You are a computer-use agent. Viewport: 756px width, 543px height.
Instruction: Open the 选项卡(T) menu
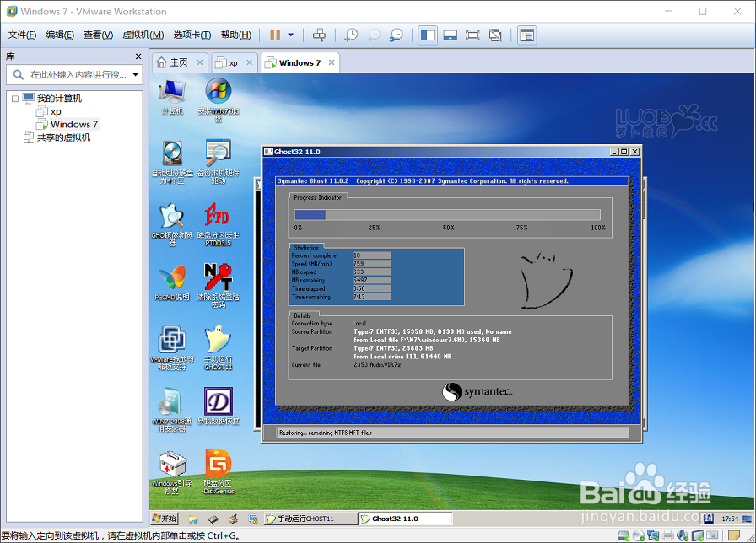[x=192, y=35]
